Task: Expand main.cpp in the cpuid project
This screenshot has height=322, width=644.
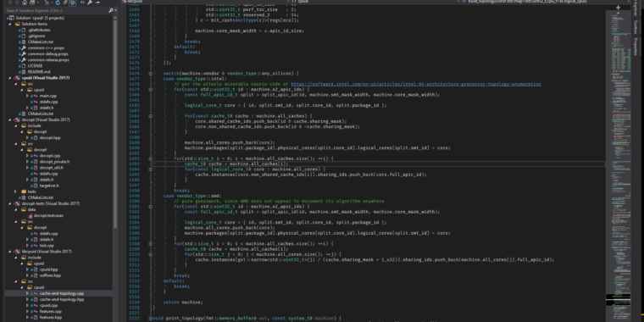Action: coord(27,96)
